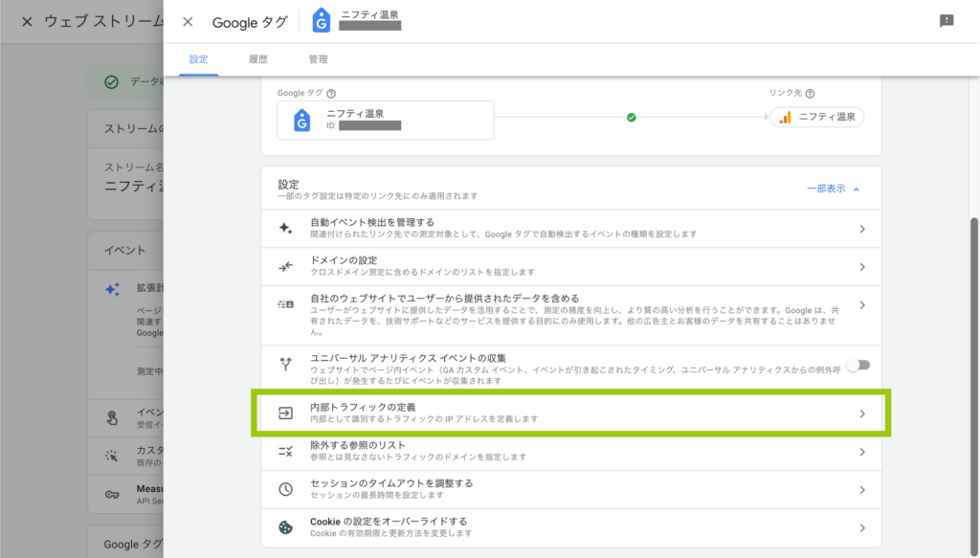Open help for リンク先 label
This screenshot has width=980, height=558.
(x=810, y=94)
